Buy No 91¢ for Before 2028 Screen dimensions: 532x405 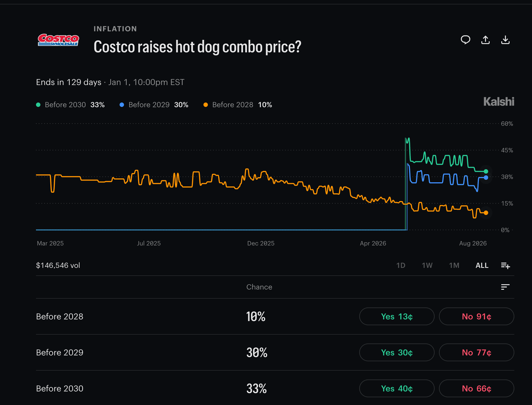[476, 316]
